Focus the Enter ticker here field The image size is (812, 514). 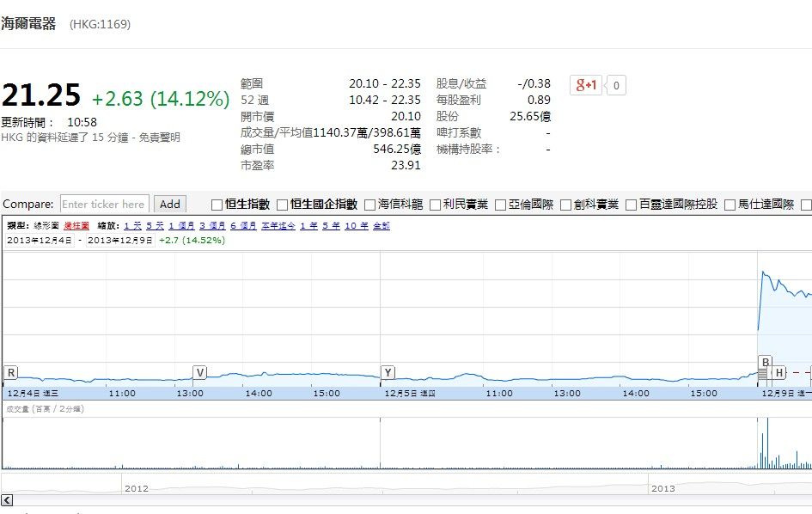[x=104, y=204]
